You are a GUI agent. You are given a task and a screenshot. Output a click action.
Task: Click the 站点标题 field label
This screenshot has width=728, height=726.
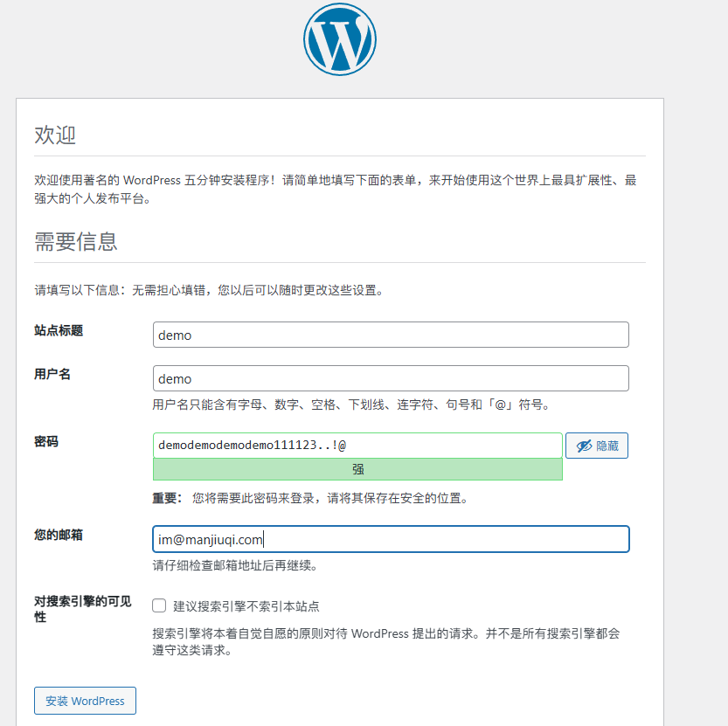click(x=59, y=330)
